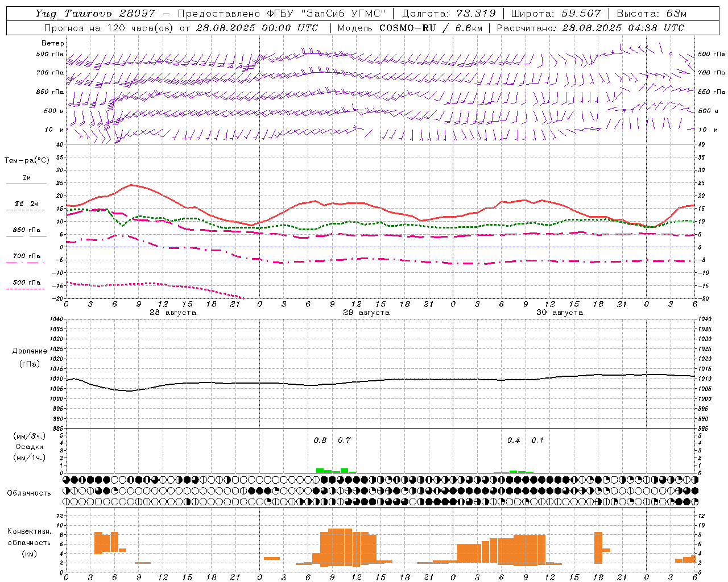The height and width of the screenshot is (582, 728).
Task: Click the Осадки precipitation label
Action: coord(30,447)
